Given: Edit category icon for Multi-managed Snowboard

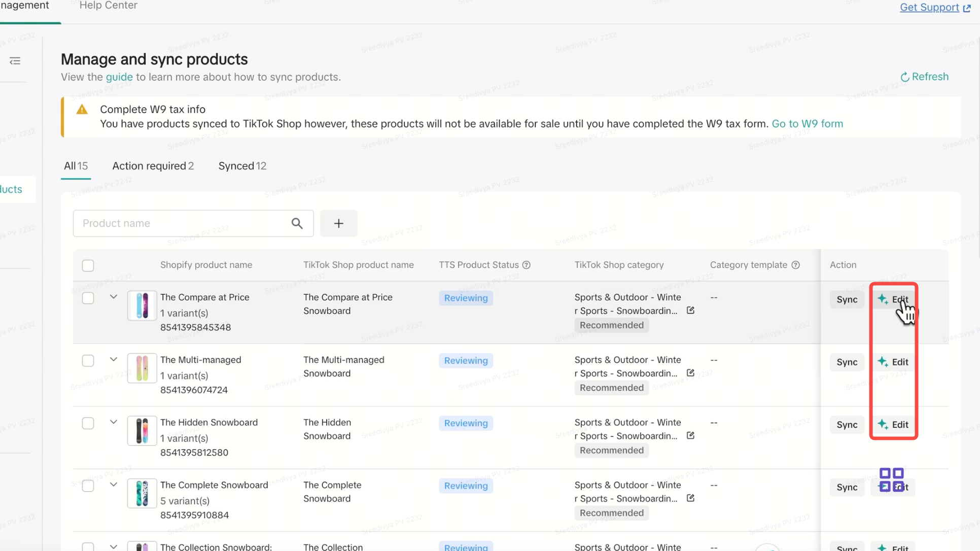Looking at the screenshot, I should coord(690,373).
